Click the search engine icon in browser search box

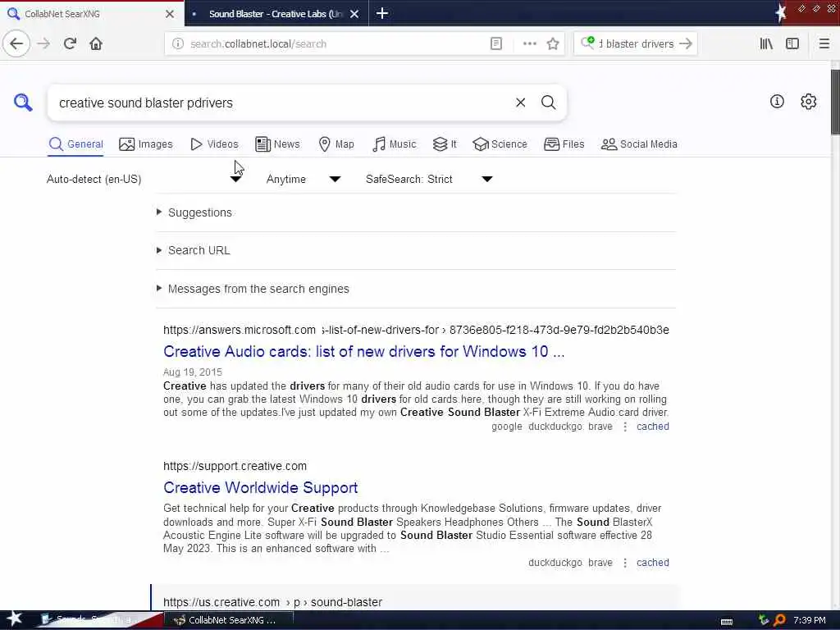(x=587, y=43)
